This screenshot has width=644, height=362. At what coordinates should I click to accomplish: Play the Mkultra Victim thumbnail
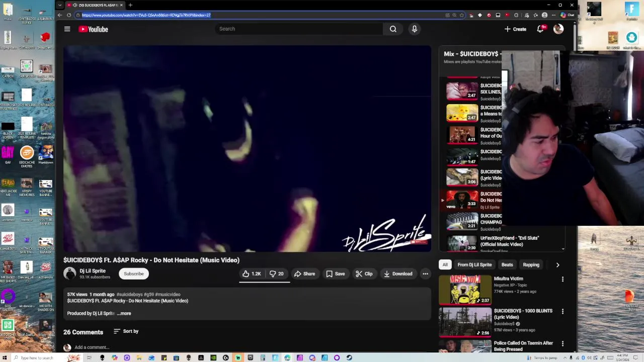[465, 290]
